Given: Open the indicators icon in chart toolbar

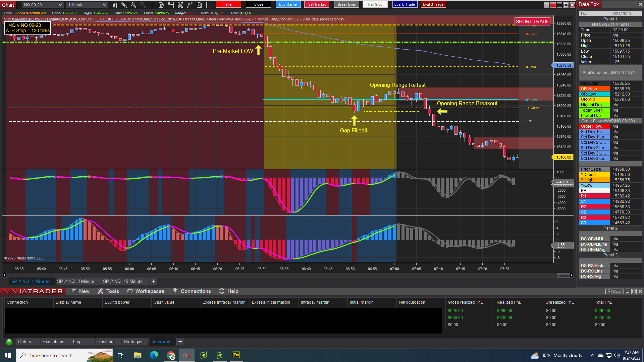Looking at the screenshot, I should pos(190,5).
